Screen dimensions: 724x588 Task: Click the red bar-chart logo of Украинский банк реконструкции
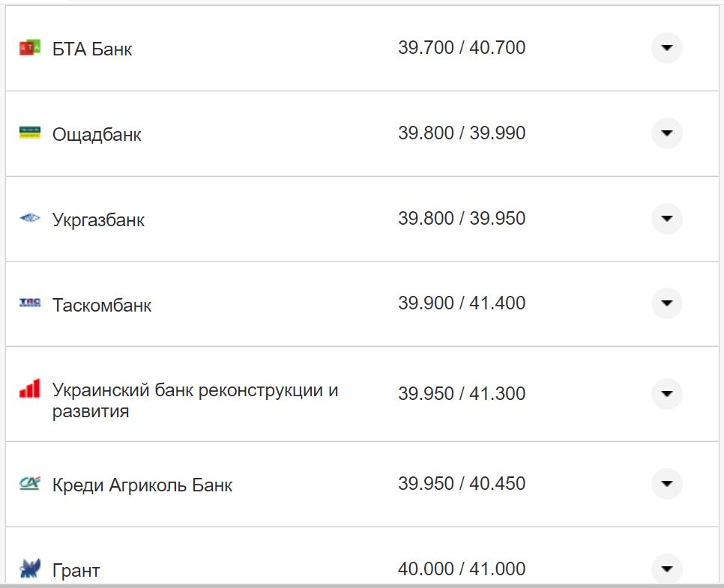point(30,390)
